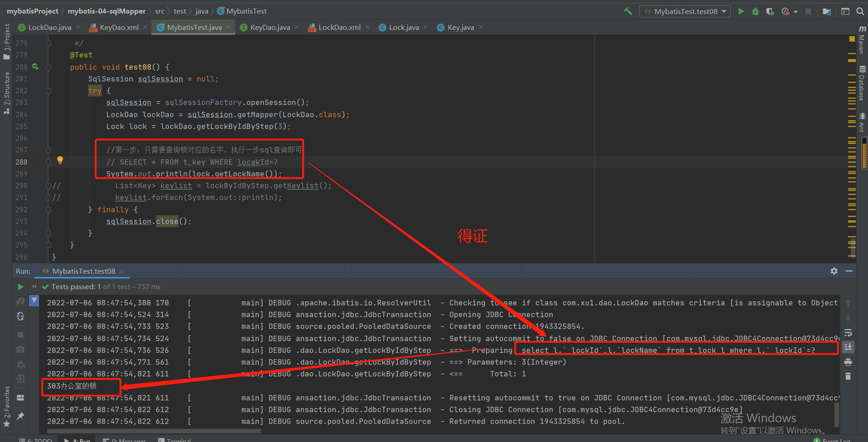Viewport: 868px width, 442px height.
Task: Open the Favorites tool window
Action: [6, 406]
